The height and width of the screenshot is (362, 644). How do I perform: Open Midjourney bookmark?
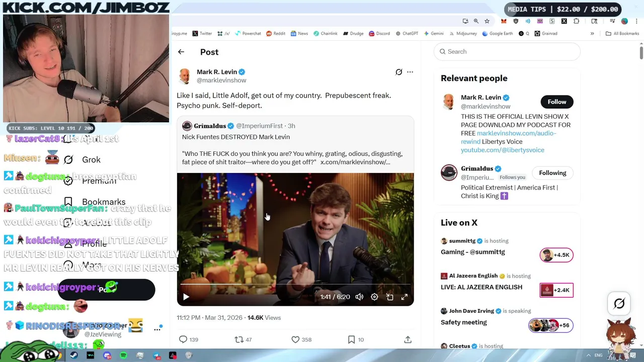(463, 34)
